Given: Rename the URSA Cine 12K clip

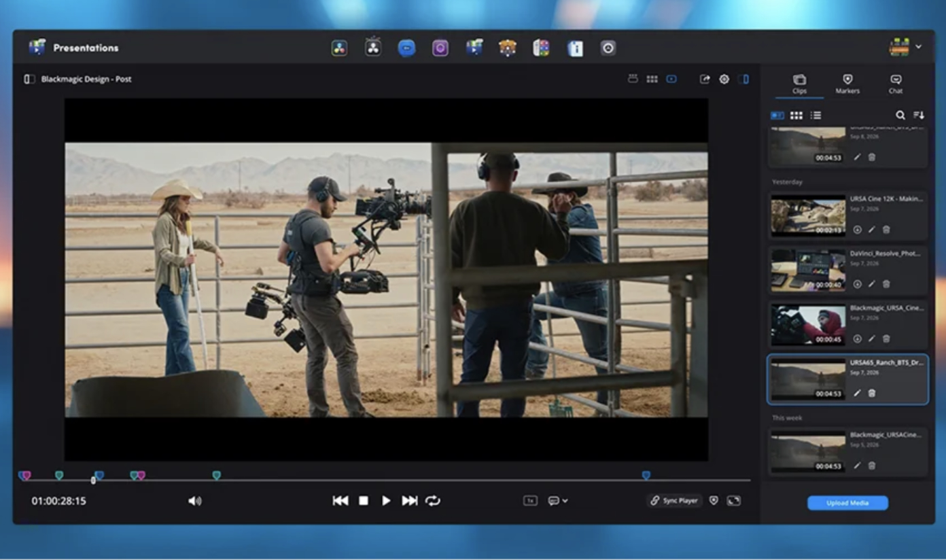Looking at the screenshot, I should click(872, 230).
